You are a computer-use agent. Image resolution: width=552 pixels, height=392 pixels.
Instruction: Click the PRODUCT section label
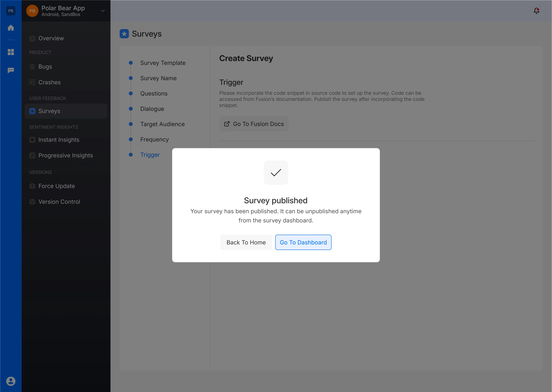[x=40, y=52]
